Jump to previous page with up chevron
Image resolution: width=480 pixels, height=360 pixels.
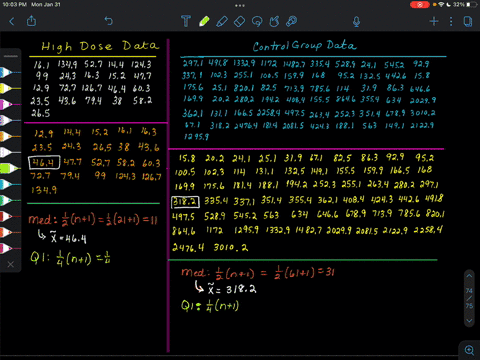point(469,276)
